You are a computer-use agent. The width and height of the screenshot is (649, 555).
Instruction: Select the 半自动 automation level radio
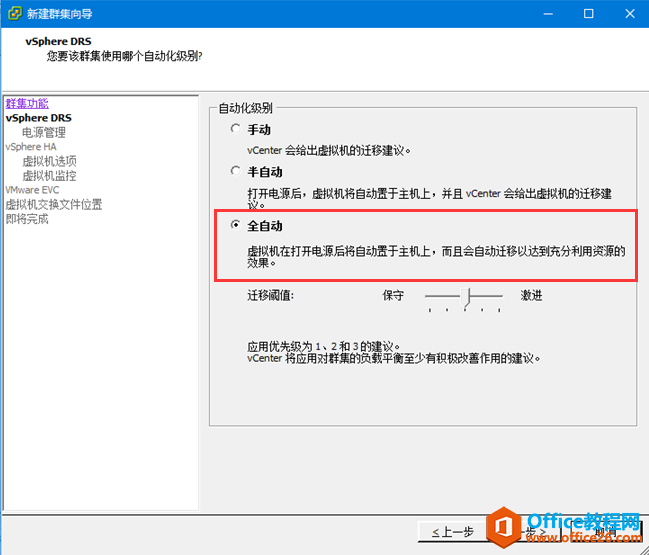(236, 171)
